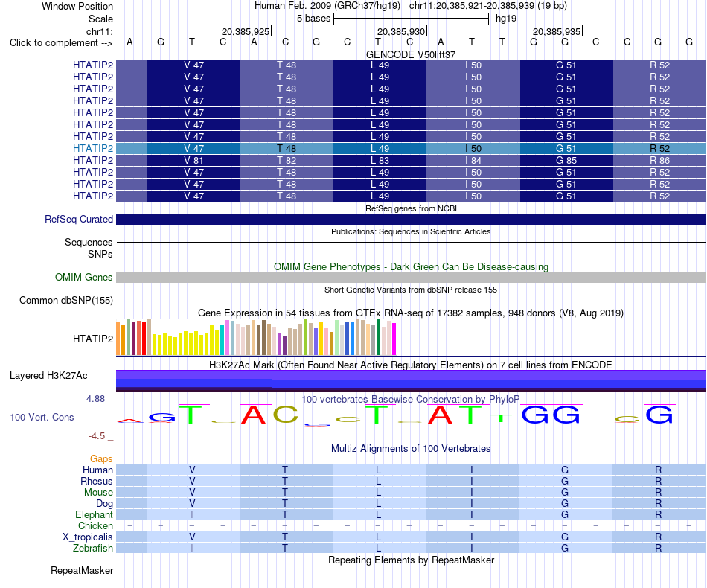Screen dimensions: 707x588
Task: Click the G 85 codon block
Action: (566, 161)
